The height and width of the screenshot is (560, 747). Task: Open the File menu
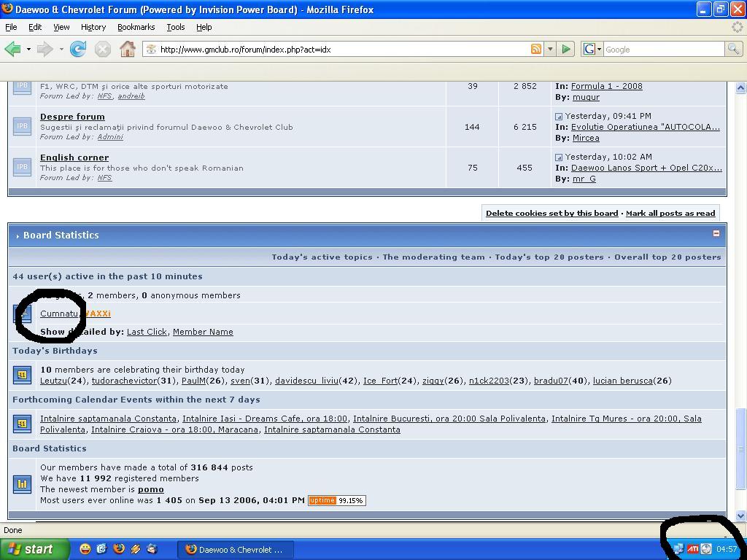11,27
